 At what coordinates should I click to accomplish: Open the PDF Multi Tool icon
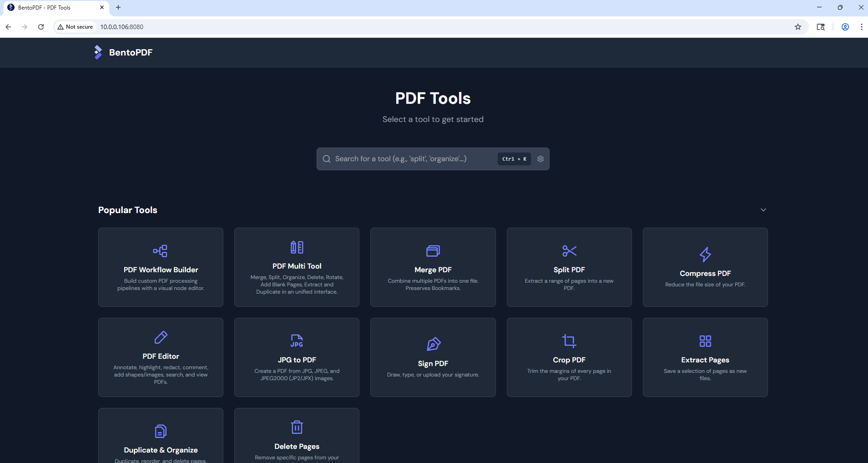click(297, 247)
